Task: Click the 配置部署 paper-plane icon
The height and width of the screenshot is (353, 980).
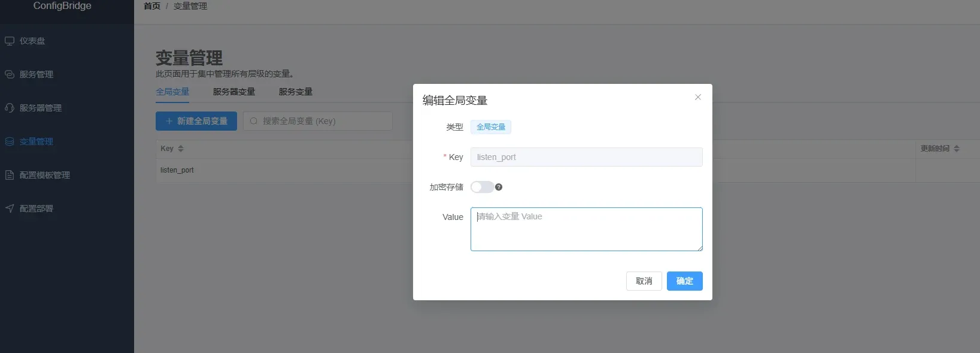Action: [10, 209]
